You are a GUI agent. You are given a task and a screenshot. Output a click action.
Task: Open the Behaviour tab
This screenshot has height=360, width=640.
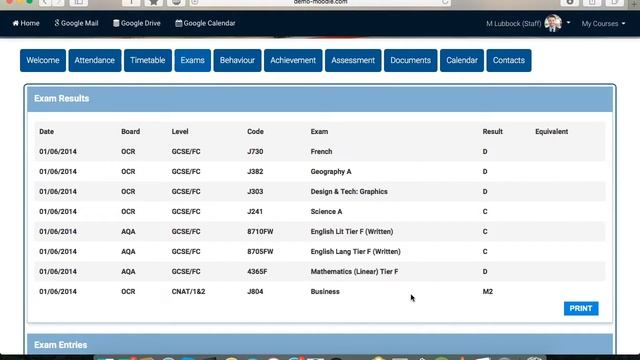point(237,60)
